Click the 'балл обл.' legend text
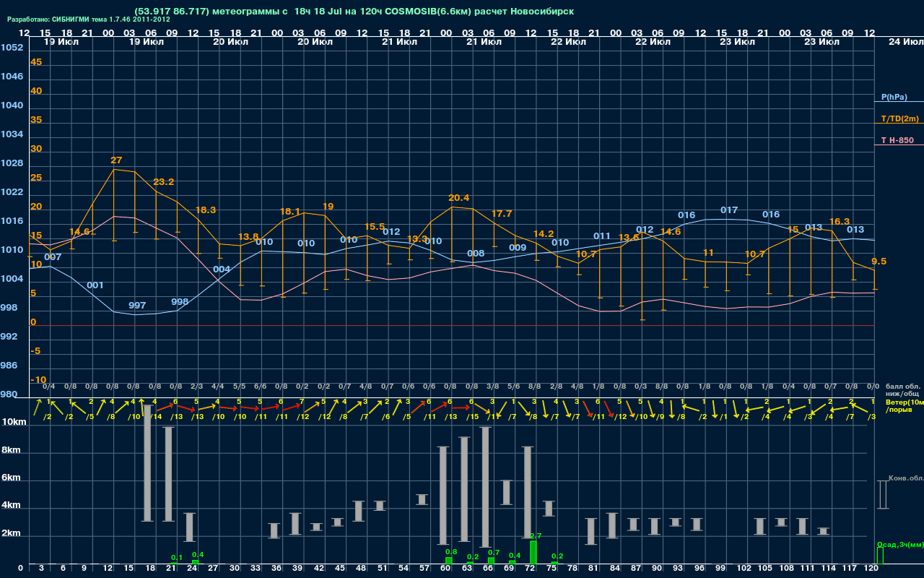This screenshot has width=924, height=578. (x=904, y=387)
